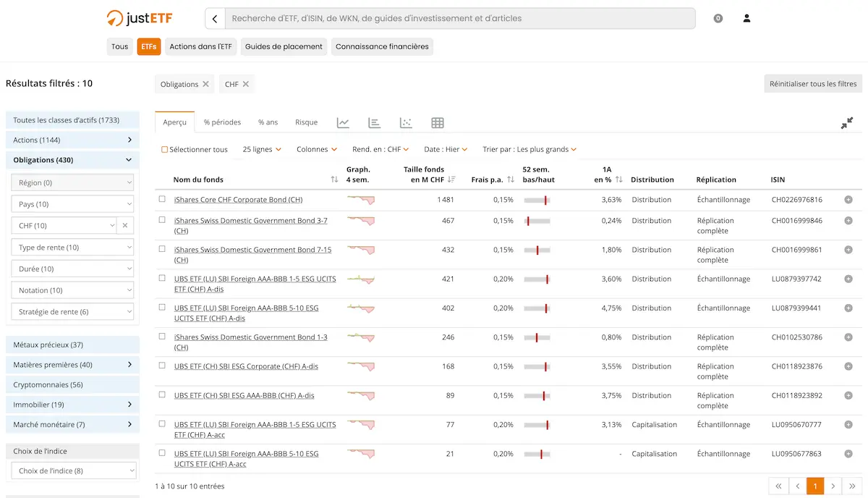Open the Choix de l'indice (8) dropdown
The image size is (868, 498).
[x=73, y=471]
